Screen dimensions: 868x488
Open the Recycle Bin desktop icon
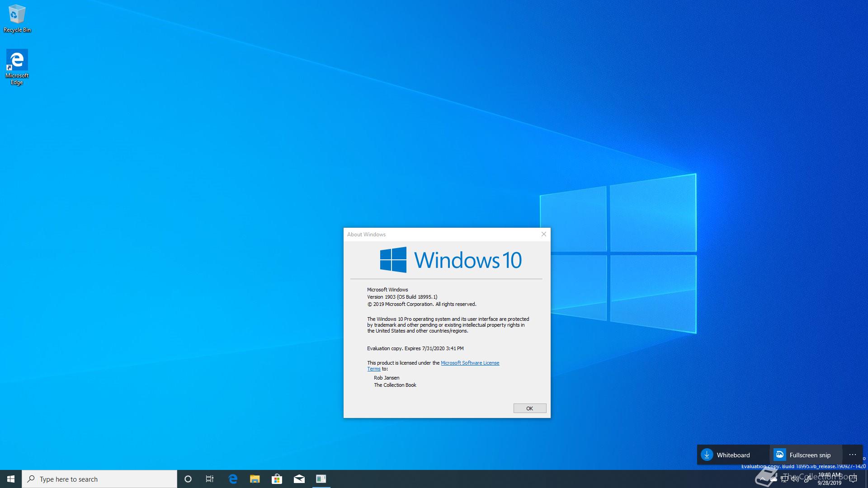click(17, 19)
